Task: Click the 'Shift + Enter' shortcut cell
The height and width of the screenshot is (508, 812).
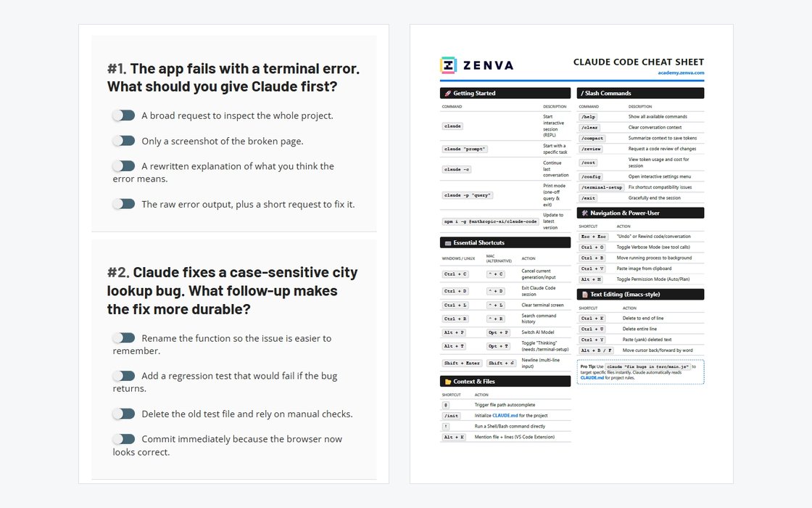Action: (462, 363)
